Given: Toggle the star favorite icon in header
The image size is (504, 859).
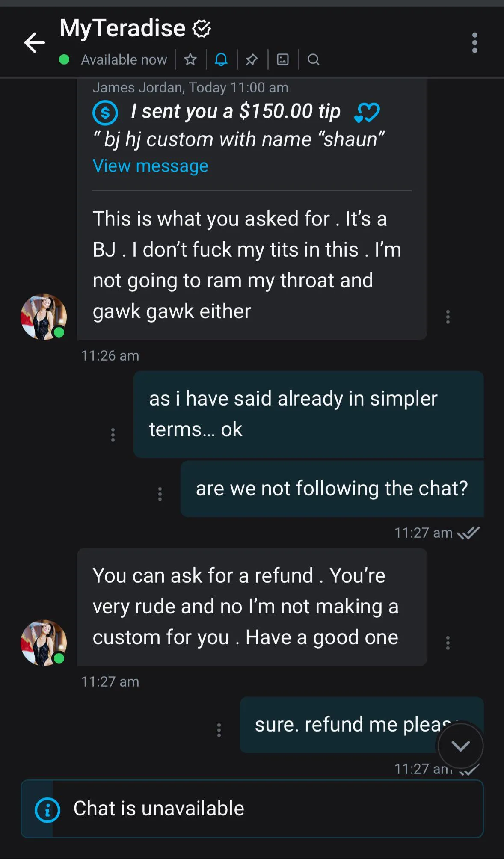Looking at the screenshot, I should coord(190,59).
